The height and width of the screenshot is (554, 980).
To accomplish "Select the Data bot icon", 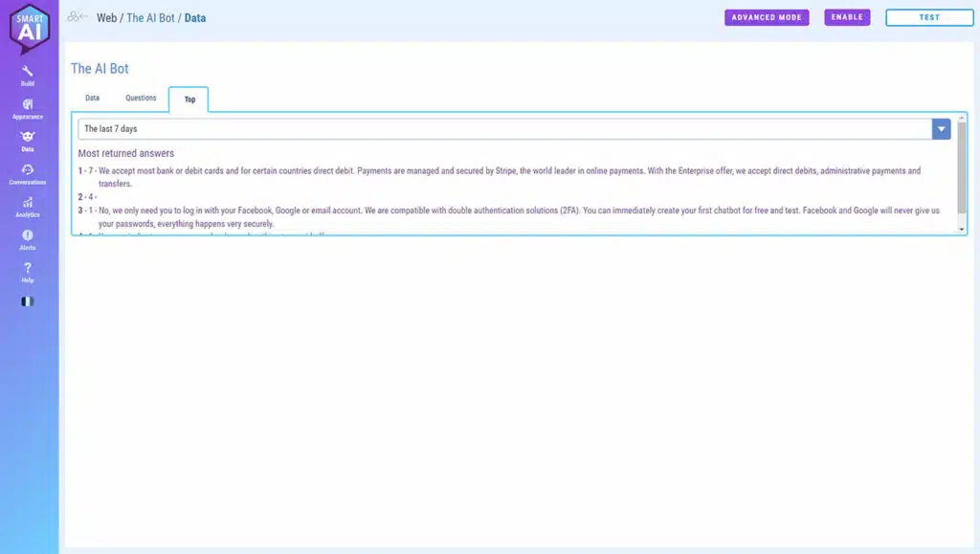I will (28, 139).
